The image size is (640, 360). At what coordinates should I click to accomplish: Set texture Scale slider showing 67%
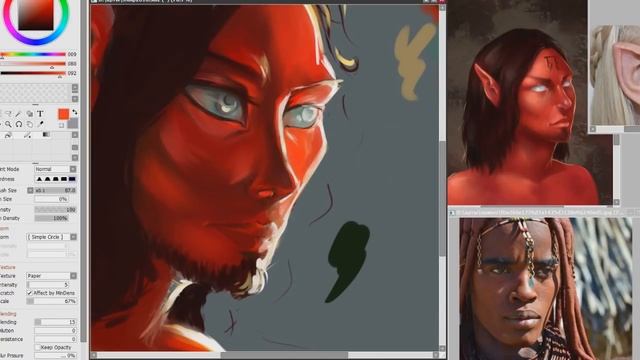click(51, 301)
